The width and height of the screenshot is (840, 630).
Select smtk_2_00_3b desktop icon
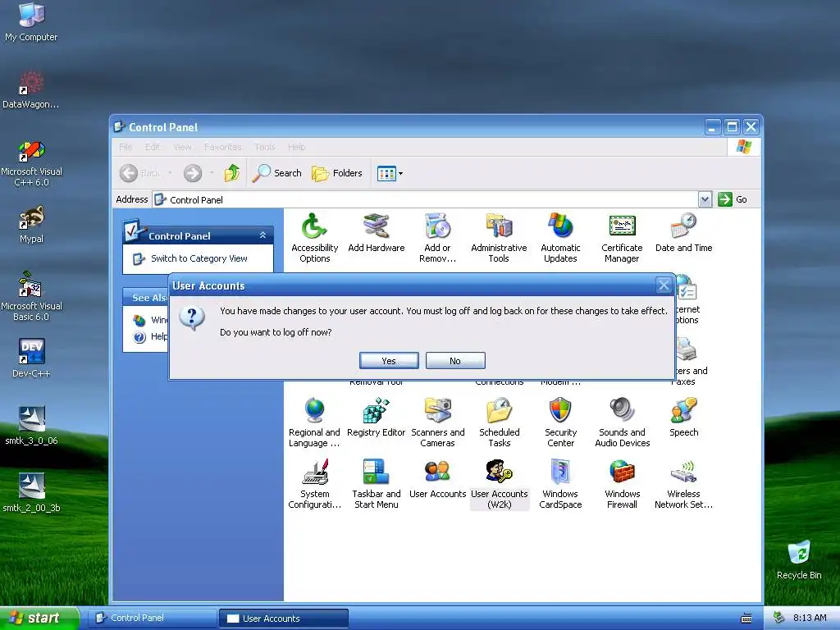(x=31, y=493)
